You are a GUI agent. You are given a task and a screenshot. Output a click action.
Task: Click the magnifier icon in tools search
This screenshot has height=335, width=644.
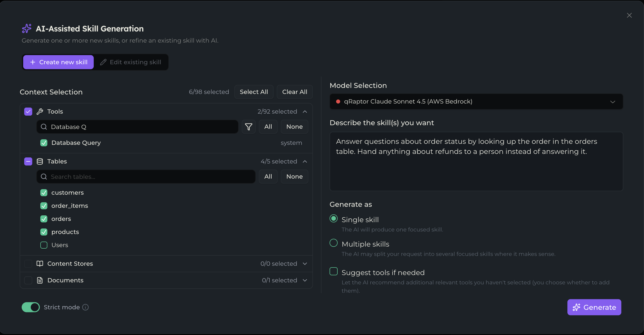click(44, 127)
